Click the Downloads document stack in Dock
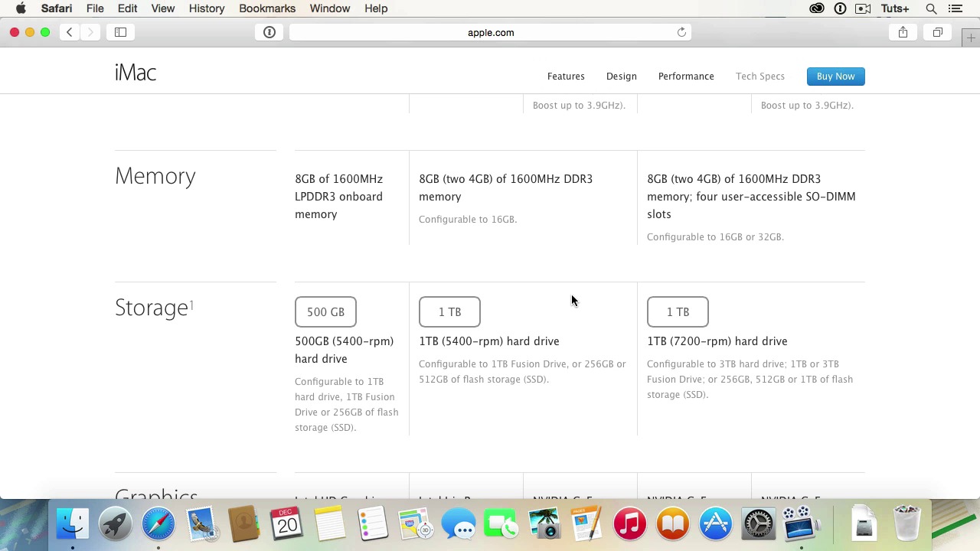980x551 pixels. [x=864, y=524]
